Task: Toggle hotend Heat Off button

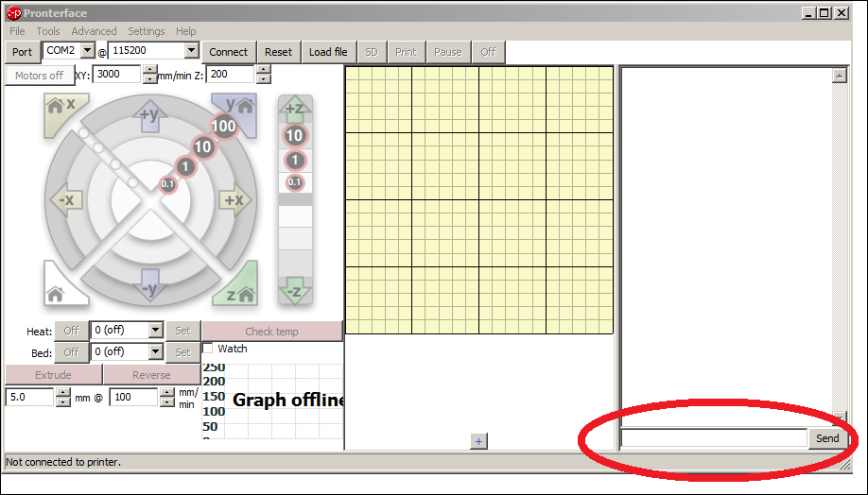Action: pos(72,331)
